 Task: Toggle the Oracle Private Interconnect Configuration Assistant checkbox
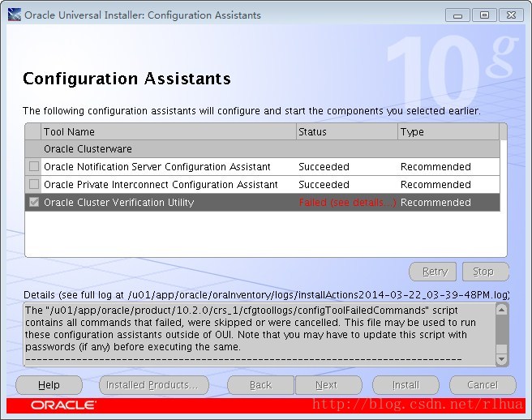34,184
